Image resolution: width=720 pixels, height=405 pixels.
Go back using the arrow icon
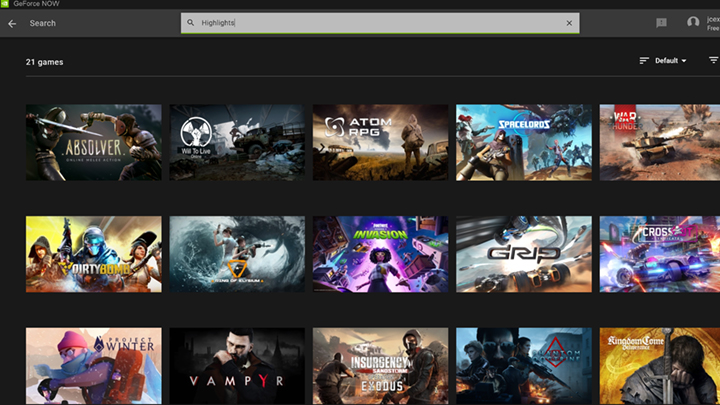(12, 23)
